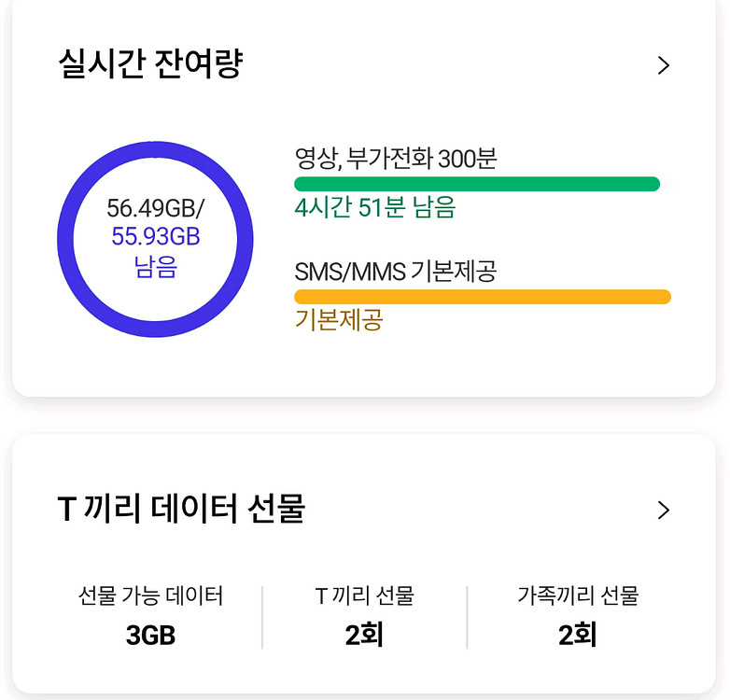Click the 55.93GB remaining data value
The height and width of the screenshot is (700, 730).
[x=155, y=237]
